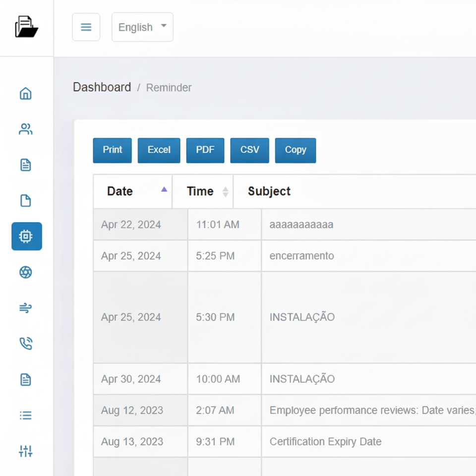Viewport: 476px width, 476px height.
Task: Click the Subject column header
Action: coord(269,191)
